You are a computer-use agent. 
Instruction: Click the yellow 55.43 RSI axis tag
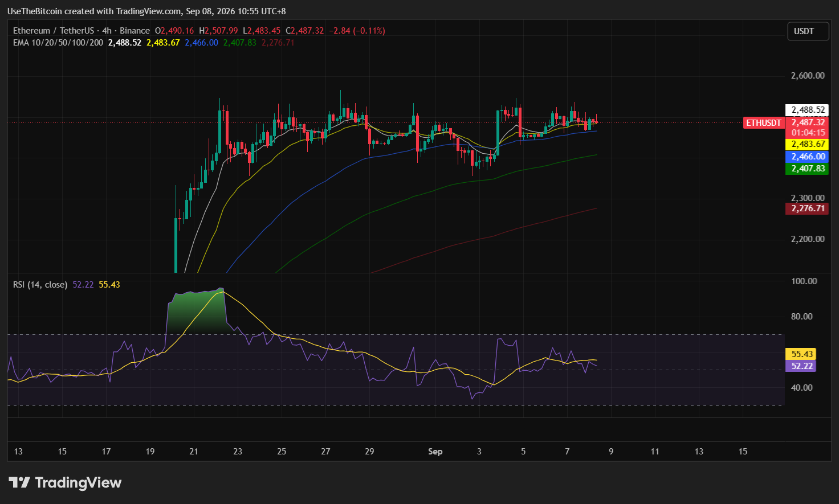(801, 354)
